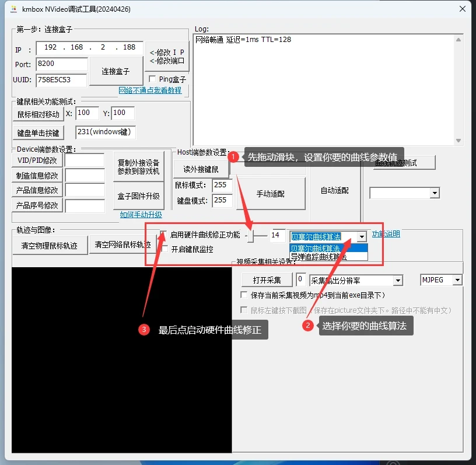The width and height of the screenshot is (476, 465).
Task: Click the 产品序号修改 button
Action: tap(37, 205)
